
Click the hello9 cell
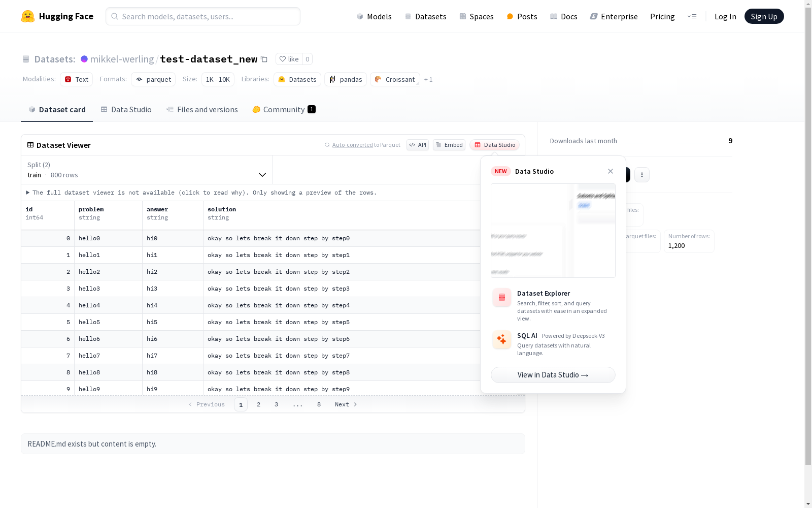tap(108, 389)
